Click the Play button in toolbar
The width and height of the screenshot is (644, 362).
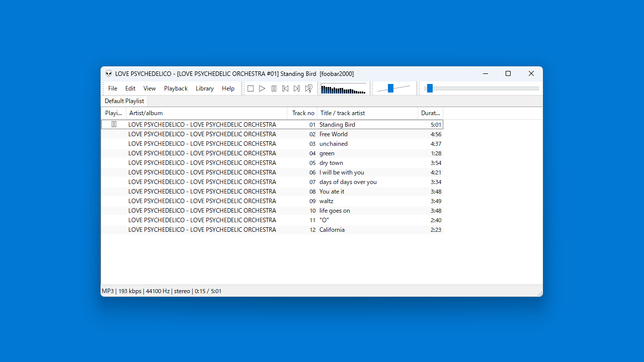(x=262, y=88)
